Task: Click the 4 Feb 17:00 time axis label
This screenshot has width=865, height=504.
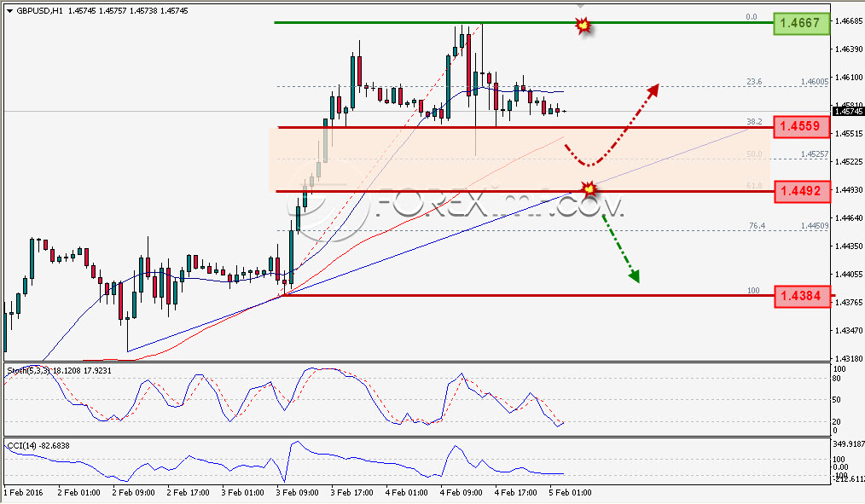Action: [516, 492]
